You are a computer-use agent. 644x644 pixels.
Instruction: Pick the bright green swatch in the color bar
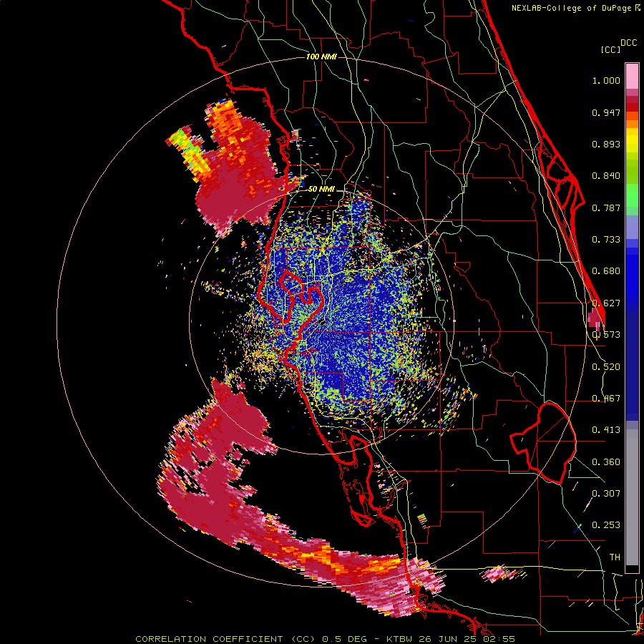click(x=632, y=195)
